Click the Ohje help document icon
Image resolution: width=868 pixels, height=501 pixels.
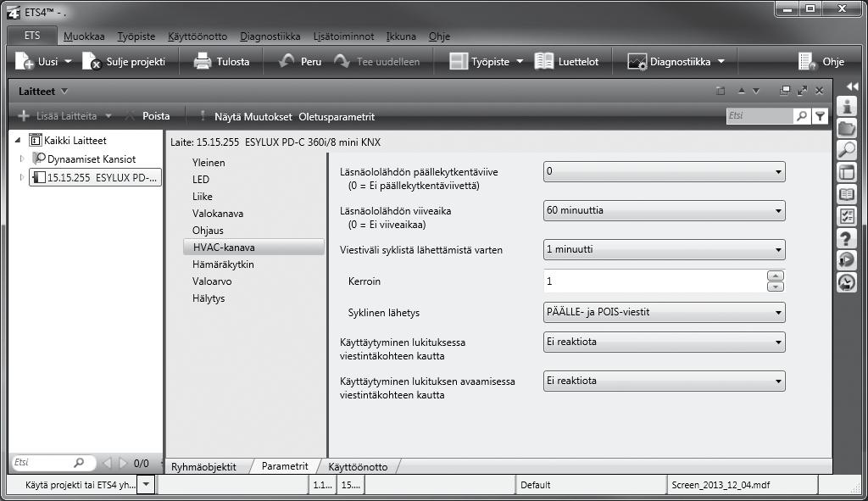coord(807,61)
